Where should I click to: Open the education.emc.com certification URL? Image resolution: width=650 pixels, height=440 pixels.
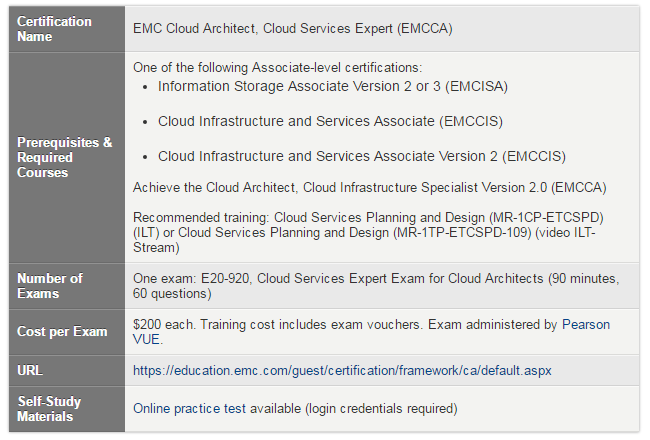pos(342,370)
